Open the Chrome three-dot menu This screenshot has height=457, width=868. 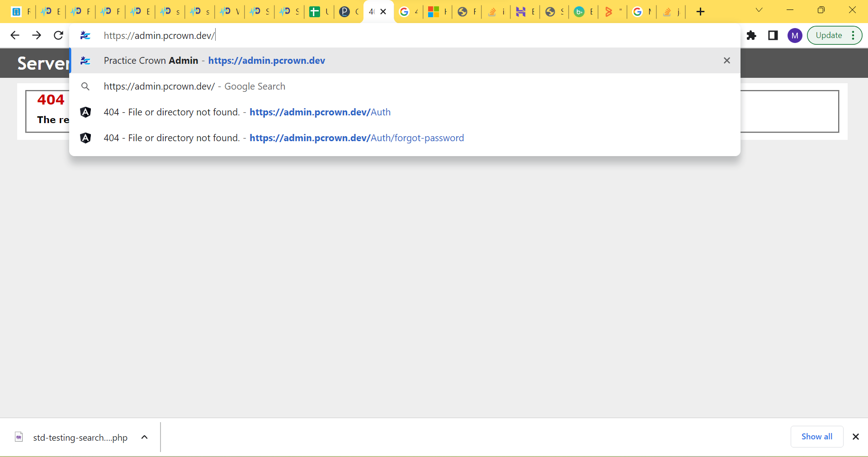click(853, 35)
